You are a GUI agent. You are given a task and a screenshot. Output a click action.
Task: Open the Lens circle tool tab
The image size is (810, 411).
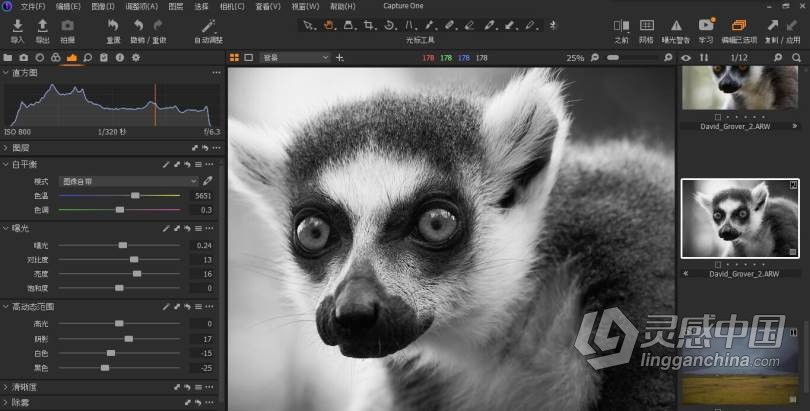(40, 58)
